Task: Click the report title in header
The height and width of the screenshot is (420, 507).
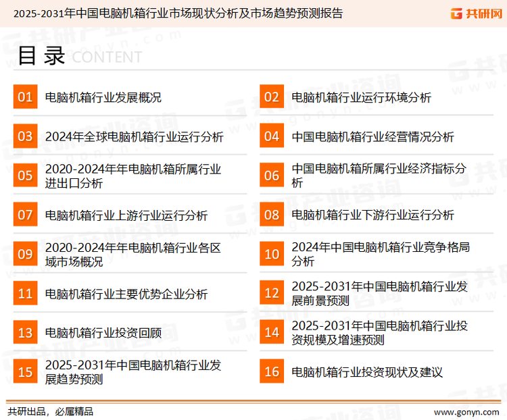Action: (178, 14)
